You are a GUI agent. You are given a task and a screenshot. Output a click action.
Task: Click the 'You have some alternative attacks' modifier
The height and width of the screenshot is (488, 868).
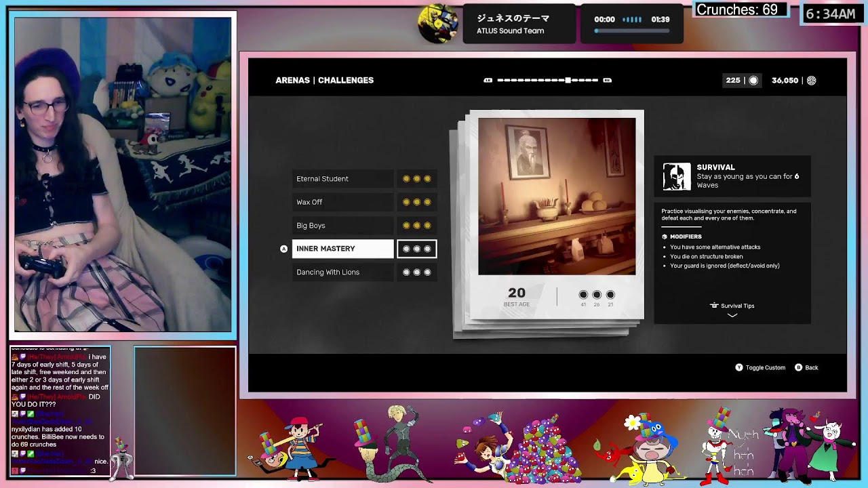coord(715,247)
